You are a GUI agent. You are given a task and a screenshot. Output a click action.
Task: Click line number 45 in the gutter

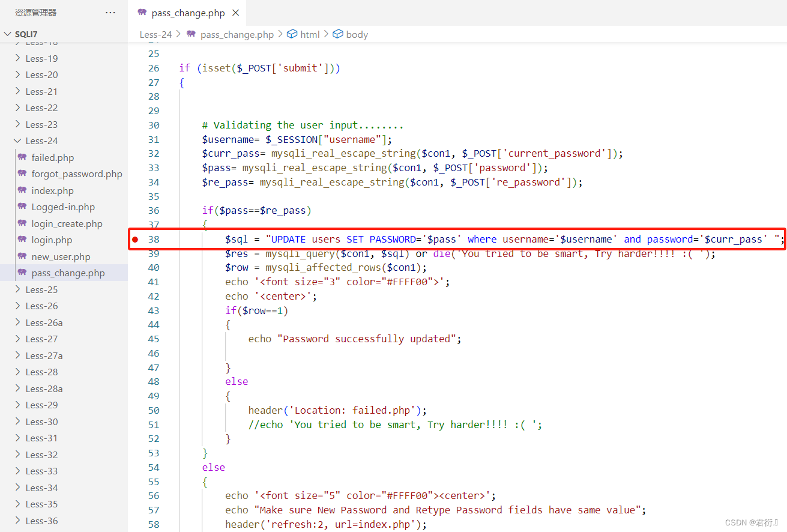[154, 339]
